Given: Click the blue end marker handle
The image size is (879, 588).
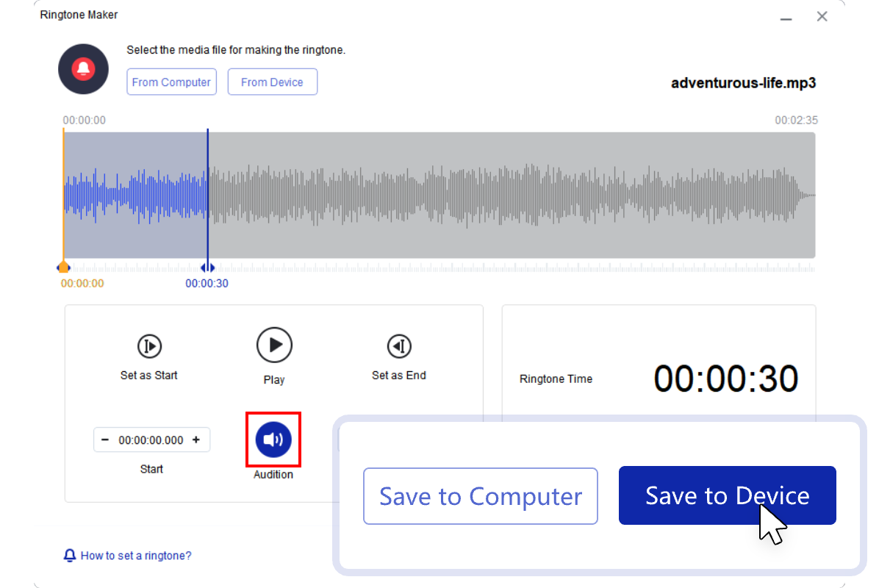Looking at the screenshot, I should (208, 268).
